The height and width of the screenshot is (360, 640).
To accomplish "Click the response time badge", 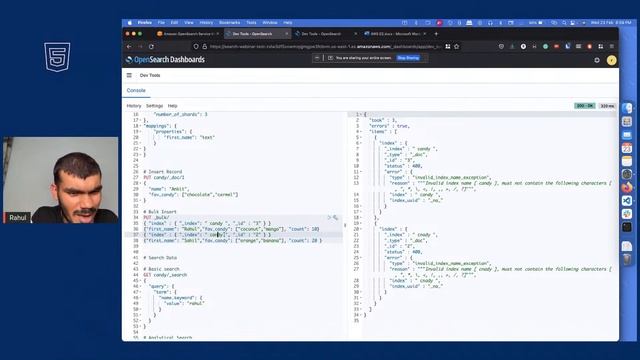I will (x=607, y=106).
